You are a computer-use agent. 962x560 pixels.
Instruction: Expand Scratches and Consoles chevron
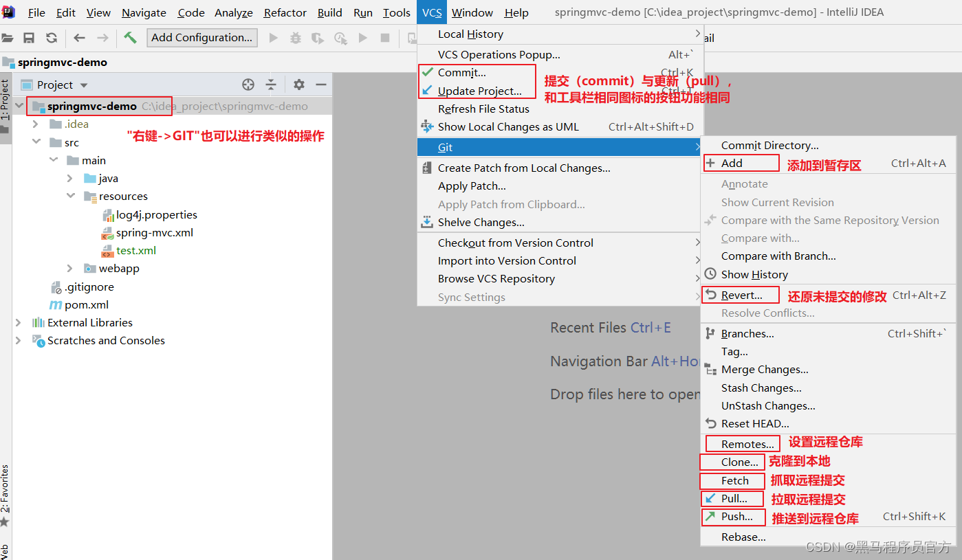[x=19, y=340]
